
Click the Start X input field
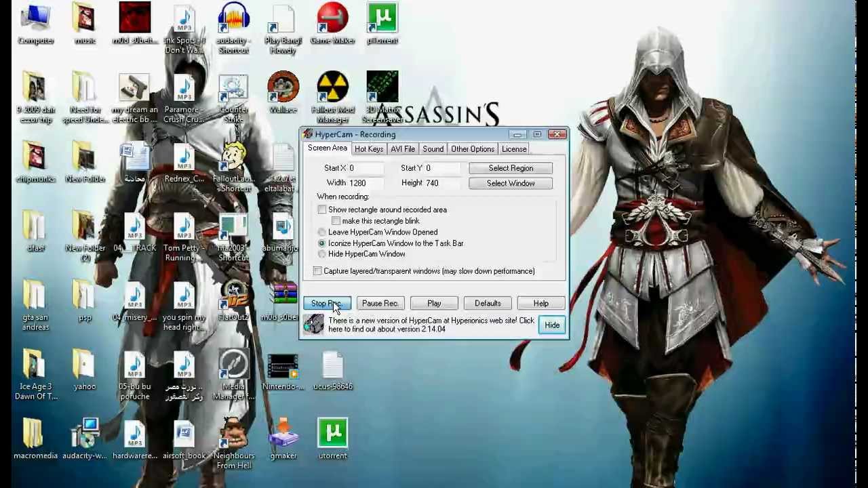point(365,168)
